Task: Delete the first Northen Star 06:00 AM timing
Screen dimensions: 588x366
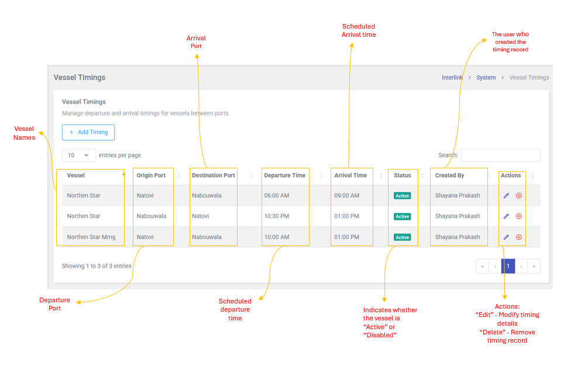Action: point(518,196)
